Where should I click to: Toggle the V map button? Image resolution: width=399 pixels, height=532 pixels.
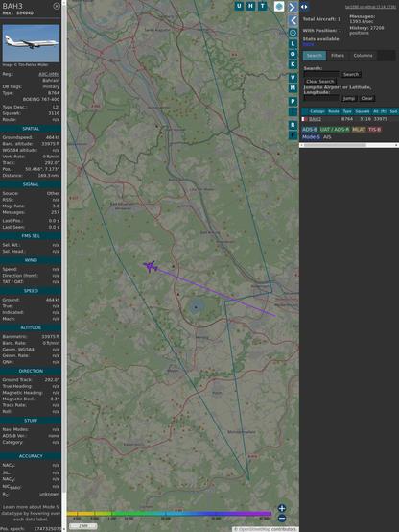[x=293, y=78]
